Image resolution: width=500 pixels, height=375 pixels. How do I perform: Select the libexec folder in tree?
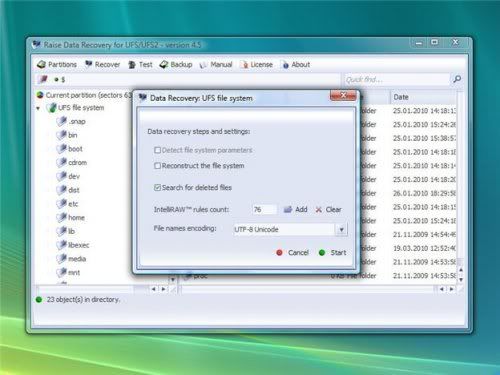point(79,245)
